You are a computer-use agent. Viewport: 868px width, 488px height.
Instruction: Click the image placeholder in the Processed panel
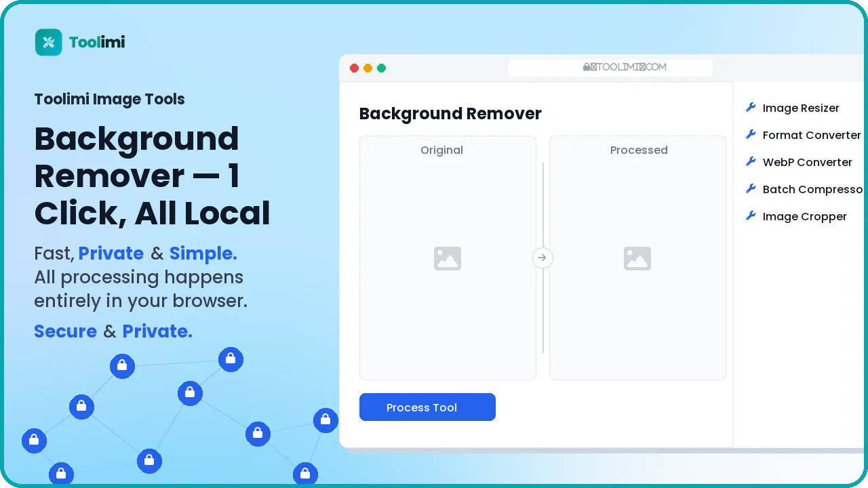(637, 258)
